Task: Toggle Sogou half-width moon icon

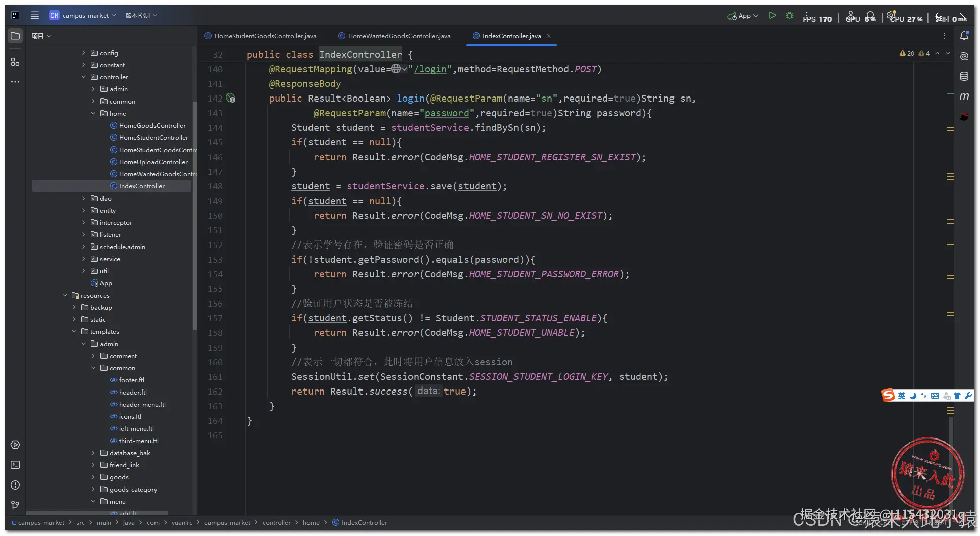Action: (x=913, y=396)
